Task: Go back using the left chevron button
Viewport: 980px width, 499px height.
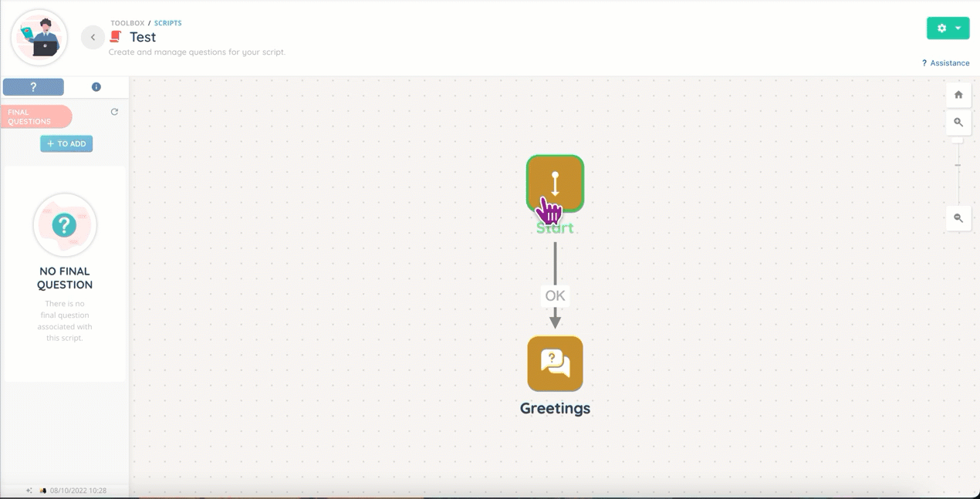Action: tap(93, 37)
